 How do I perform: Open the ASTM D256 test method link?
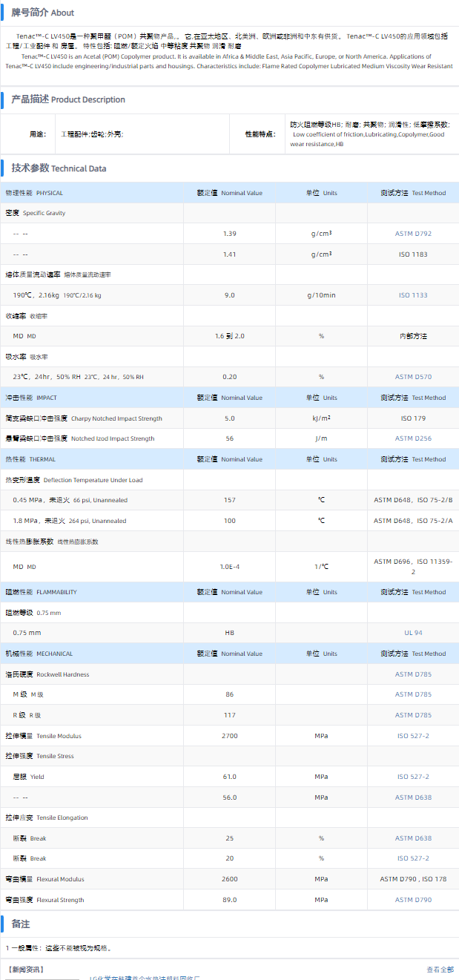pos(413,438)
